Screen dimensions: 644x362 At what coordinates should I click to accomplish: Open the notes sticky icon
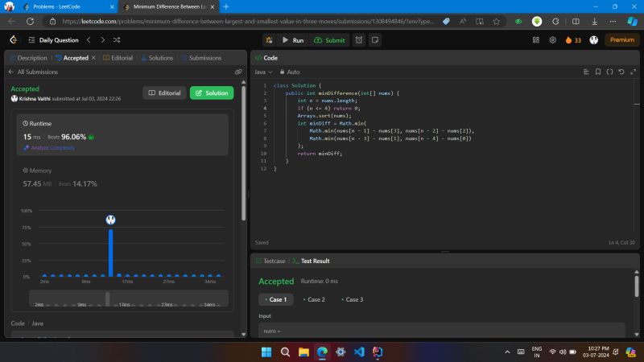point(374,39)
